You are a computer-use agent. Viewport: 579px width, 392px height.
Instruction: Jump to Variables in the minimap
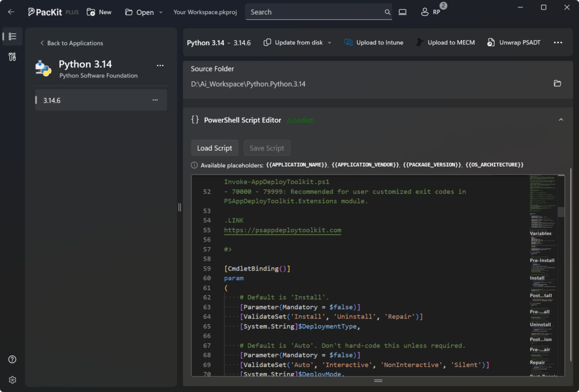541,233
